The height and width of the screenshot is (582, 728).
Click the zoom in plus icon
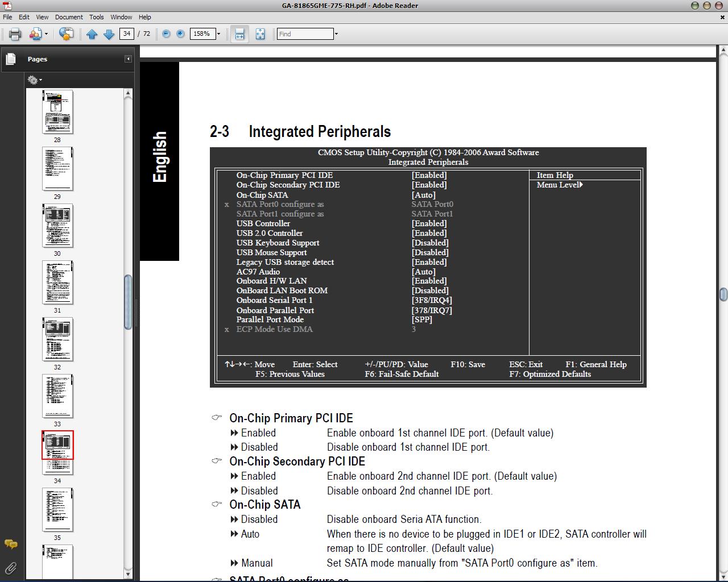click(x=180, y=34)
